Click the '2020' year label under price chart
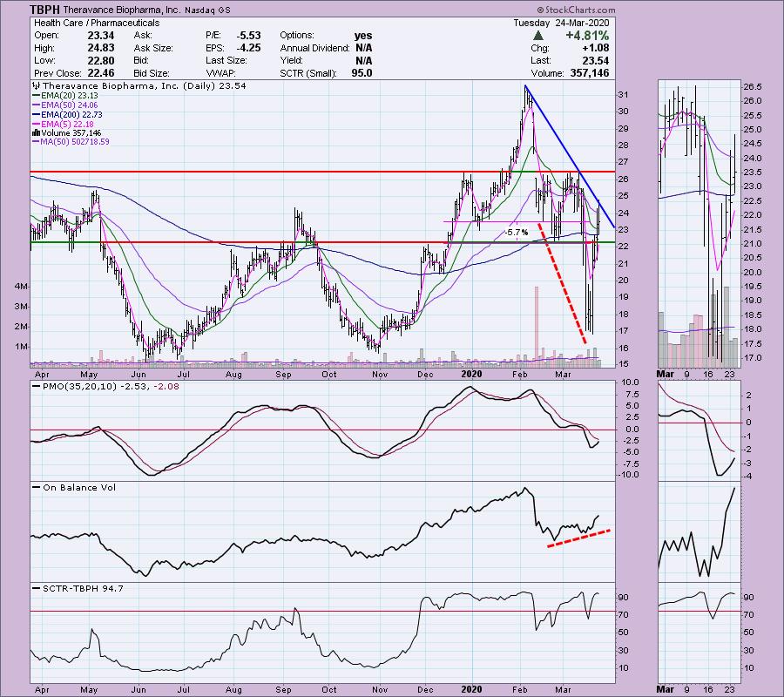 471,374
